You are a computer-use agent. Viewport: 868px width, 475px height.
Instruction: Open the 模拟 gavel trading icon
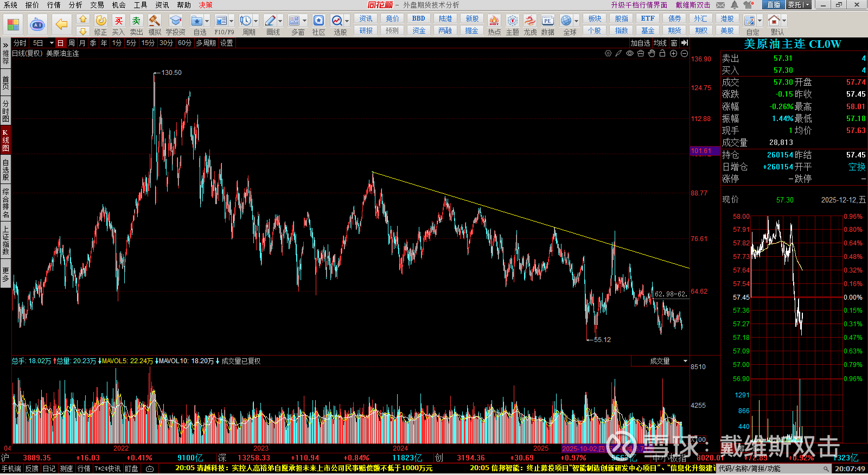(155, 25)
